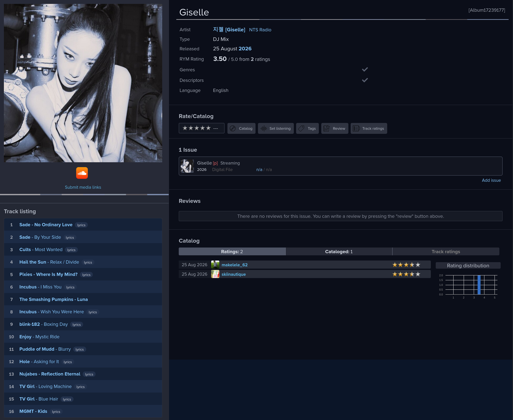Open lyrics for Sade - No Ordinary Love
513x420 pixels.
pyautogui.click(x=81, y=225)
